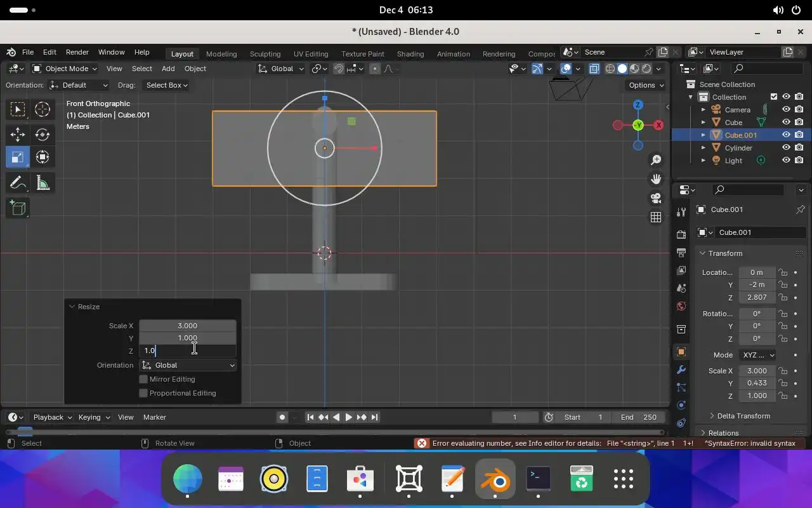Viewport: 812px width, 508px height.
Task: Open the Modifiers wrench tab
Action: coord(681,370)
